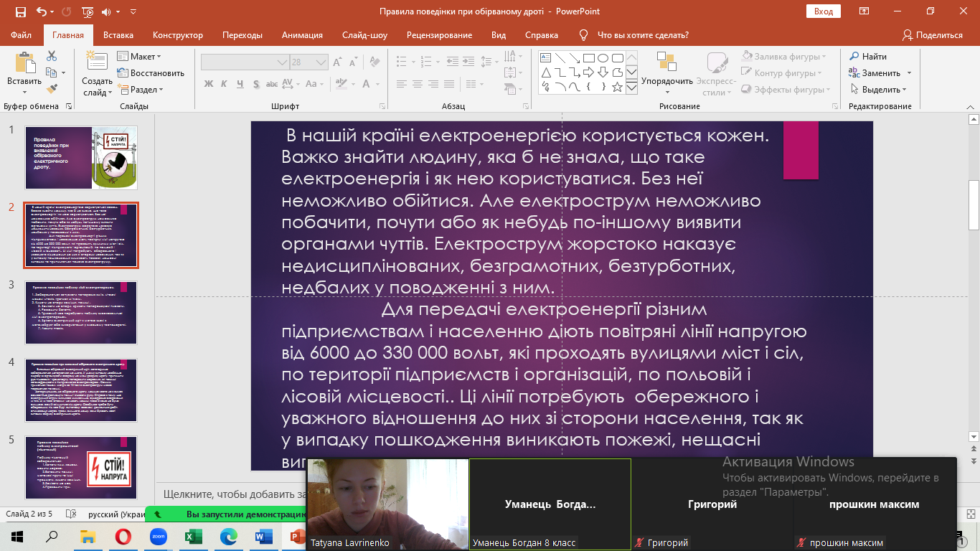Open Excel from the taskbar

coord(193,536)
